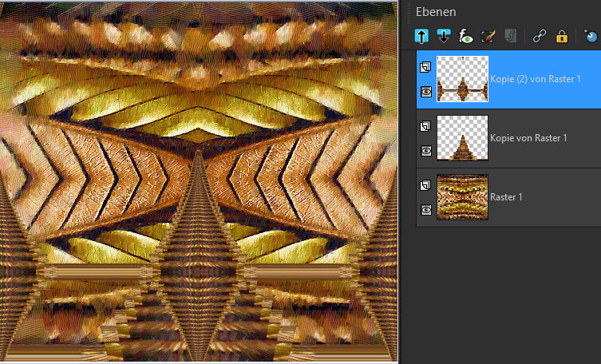
Task: Hide the Kopie von Raster 1 layer
Action: click(426, 151)
